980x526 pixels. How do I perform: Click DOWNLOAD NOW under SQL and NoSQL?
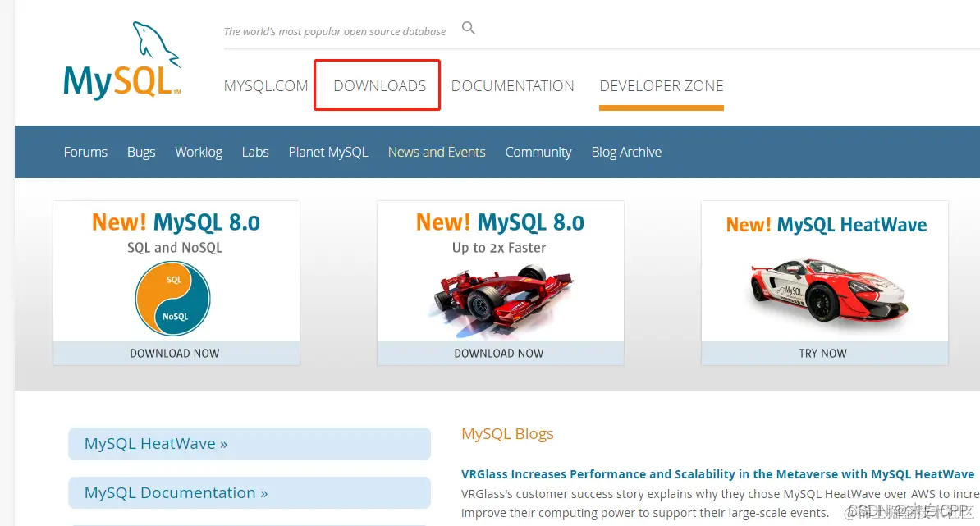coord(175,354)
